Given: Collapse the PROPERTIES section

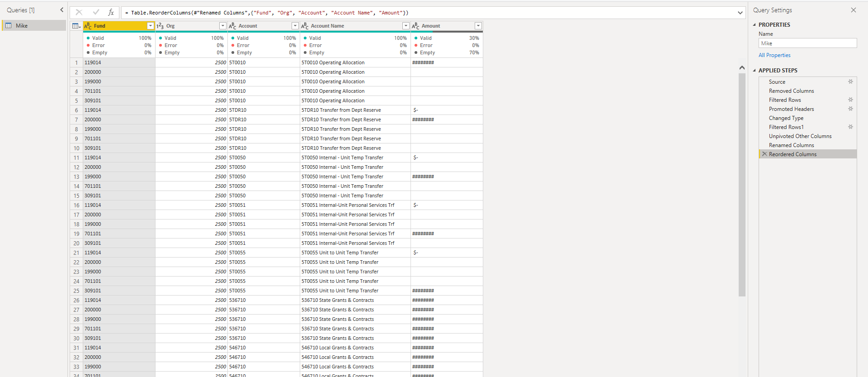Looking at the screenshot, I should (754, 25).
